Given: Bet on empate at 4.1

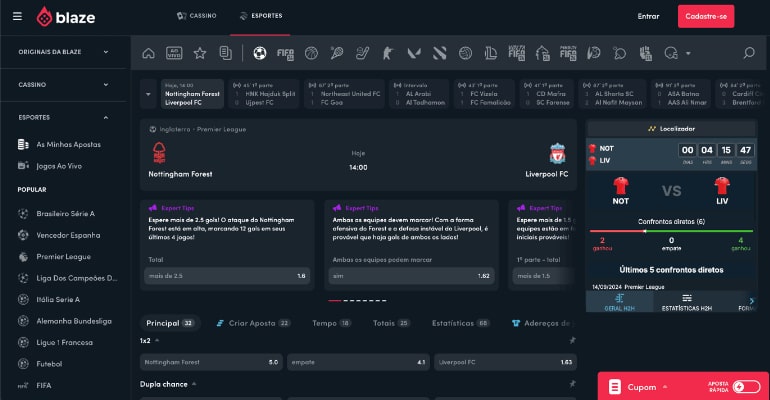Looking at the screenshot, I should click(x=358, y=362).
